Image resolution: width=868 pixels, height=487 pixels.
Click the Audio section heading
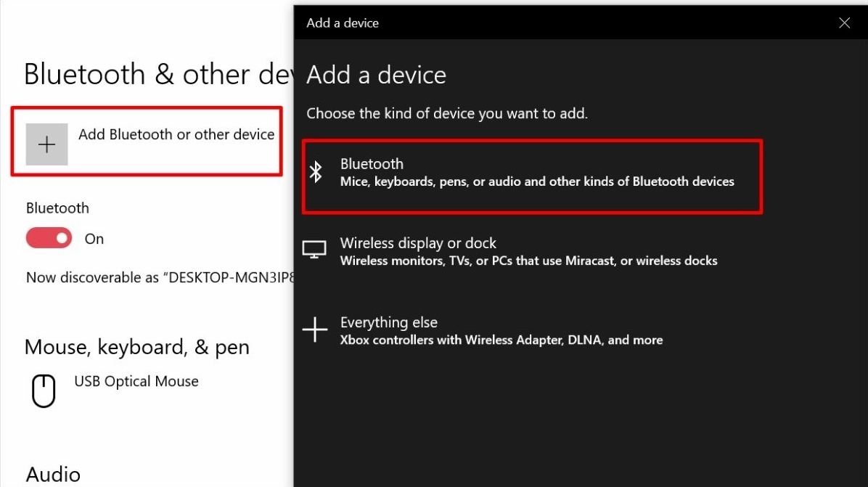click(53, 475)
